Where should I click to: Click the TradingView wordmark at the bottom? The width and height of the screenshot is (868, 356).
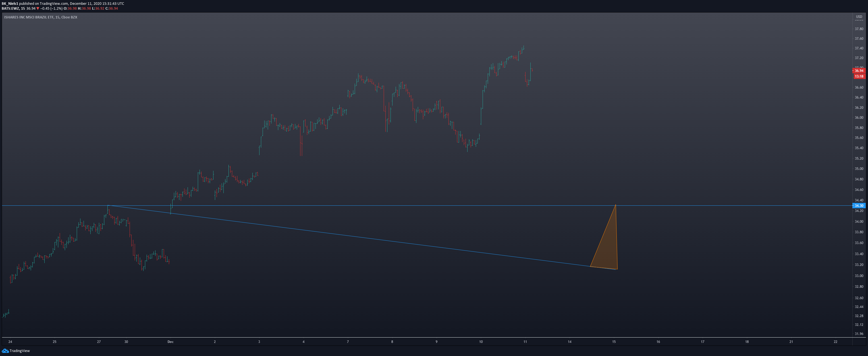20,351
